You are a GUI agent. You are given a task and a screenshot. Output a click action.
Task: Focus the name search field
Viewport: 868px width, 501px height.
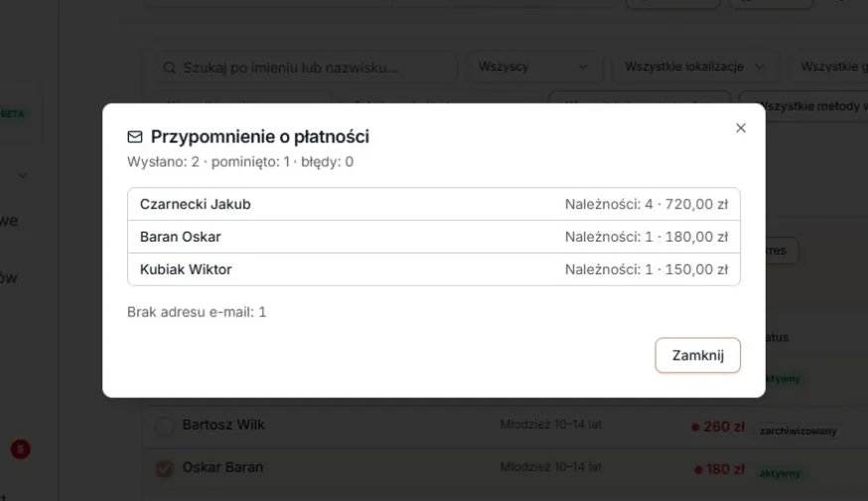(306, 68)
